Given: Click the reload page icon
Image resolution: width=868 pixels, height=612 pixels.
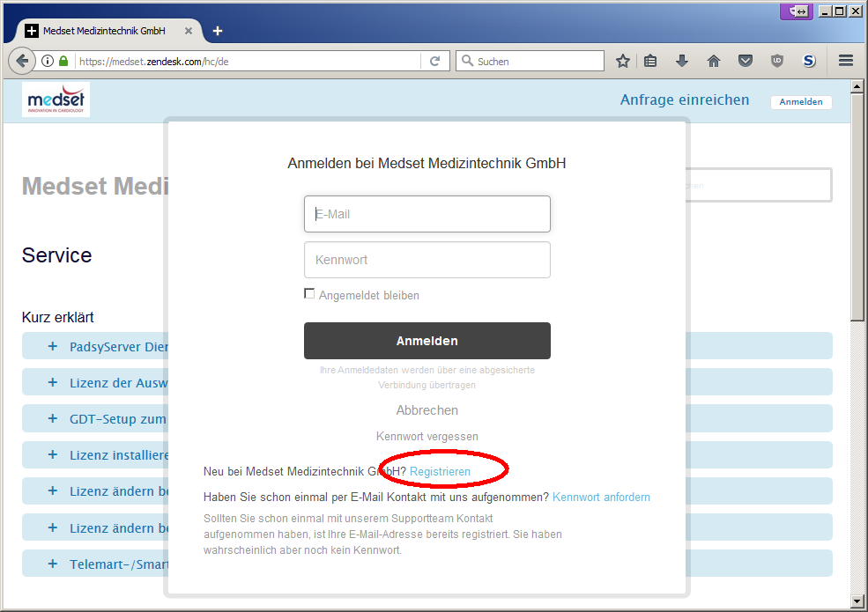Looking at the screenshot, I should (x=434, y=61).
